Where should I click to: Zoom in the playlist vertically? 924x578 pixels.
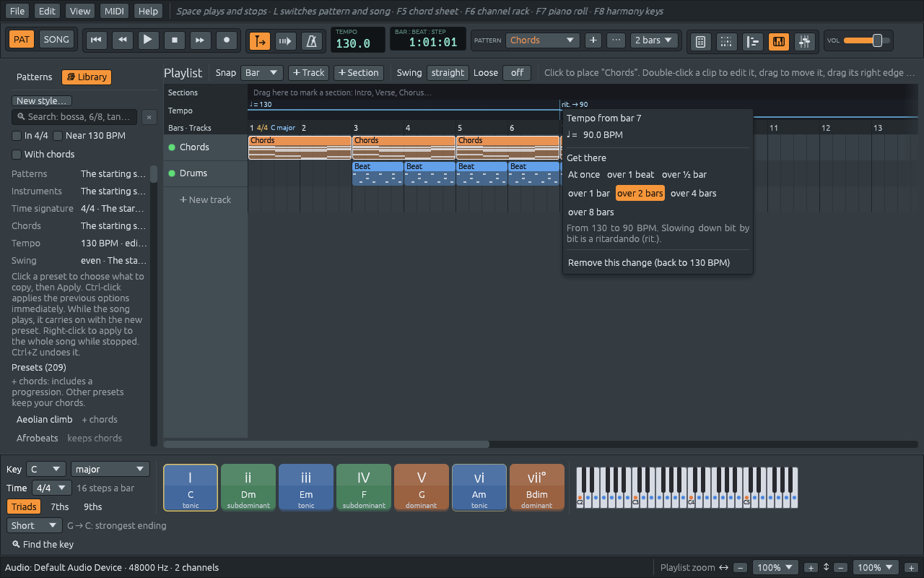(x=911, y=568)
